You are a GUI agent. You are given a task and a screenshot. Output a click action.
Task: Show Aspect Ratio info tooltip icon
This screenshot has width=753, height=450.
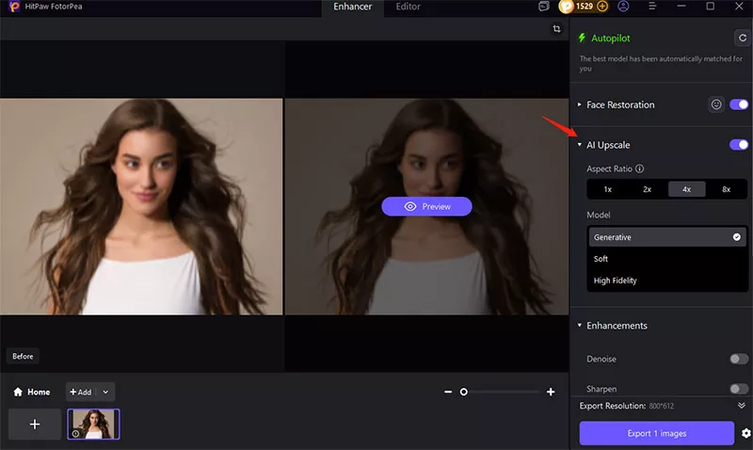click(x=640, y=169)
